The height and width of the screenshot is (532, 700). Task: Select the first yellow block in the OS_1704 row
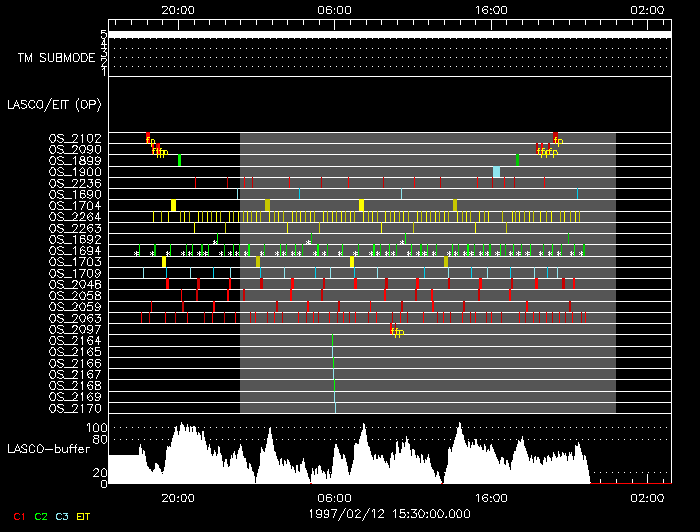(173, 205)
